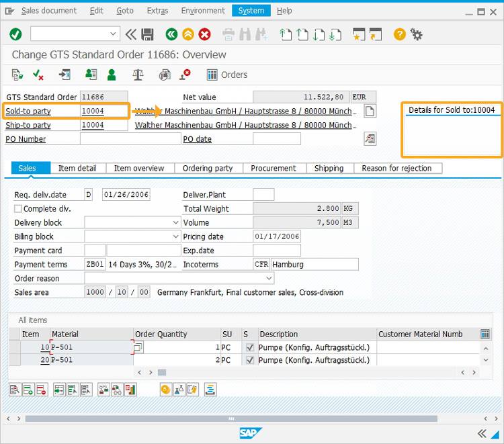The image size is (504, 444).
Task: Click the orange pricing conditions coin icon
Action: 166,390
